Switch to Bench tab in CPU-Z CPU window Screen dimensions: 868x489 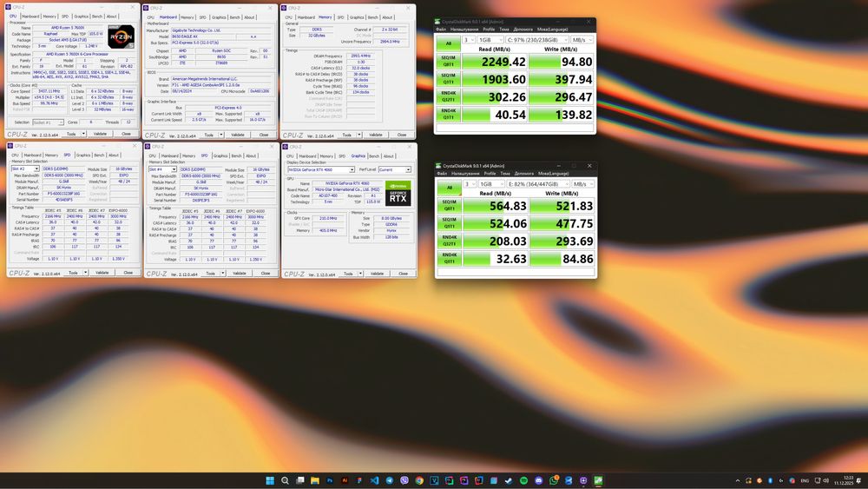[97, 17]
